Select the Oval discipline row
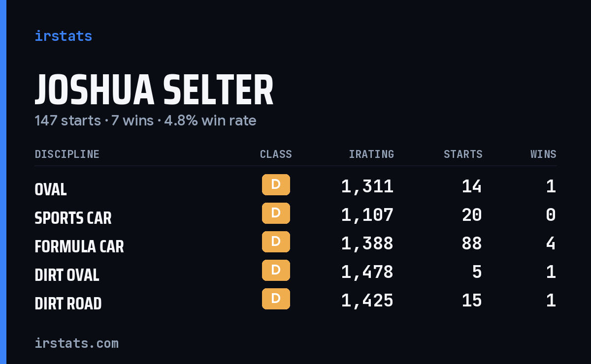Image resolution: width=591 pixels, height=364 pixels. point(295,186)
